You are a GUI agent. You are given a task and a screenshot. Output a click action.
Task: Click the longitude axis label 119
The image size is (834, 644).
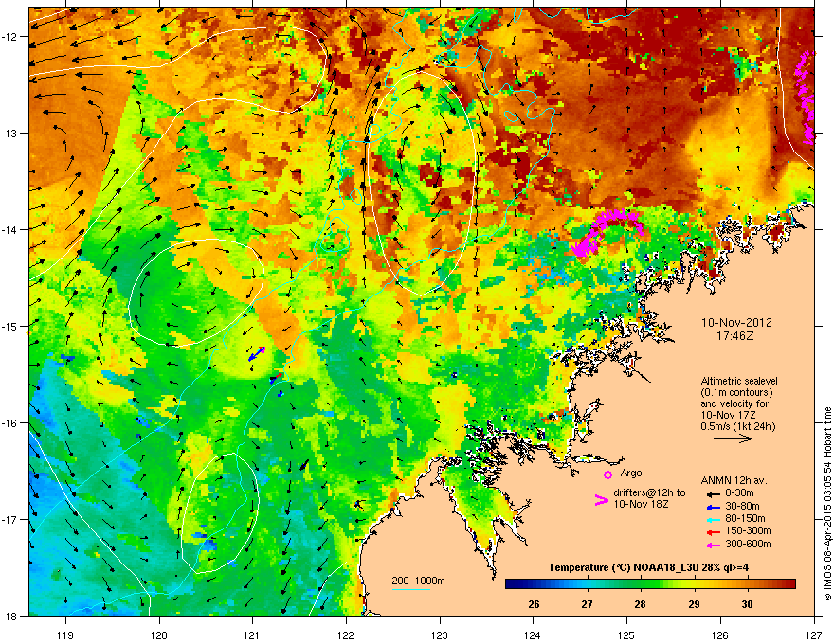tap(66, 635)
